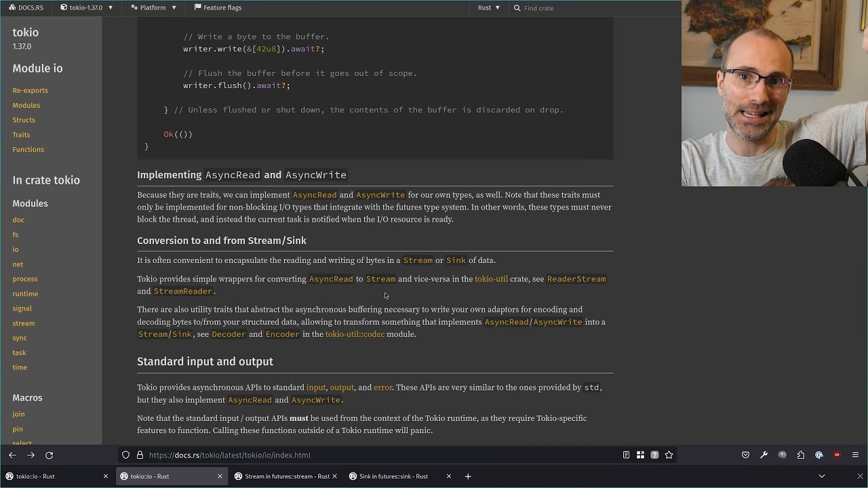Screen dimensions: 868x488
Task: Open the net module in sidebar
Action: pyautogui.click(x=18, y=264)
